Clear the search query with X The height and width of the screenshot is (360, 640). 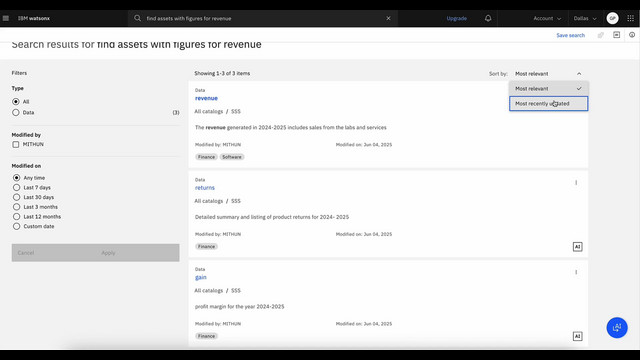coord(388,18)
